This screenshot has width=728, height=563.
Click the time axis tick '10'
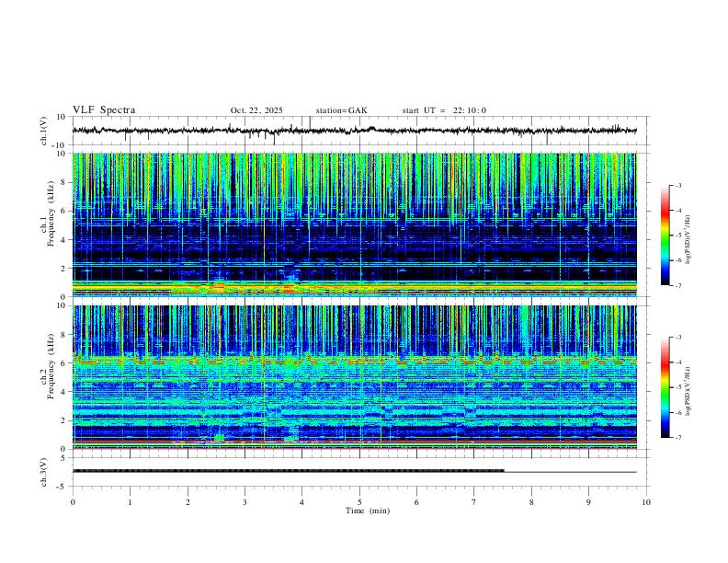click(x=646, y=502)
